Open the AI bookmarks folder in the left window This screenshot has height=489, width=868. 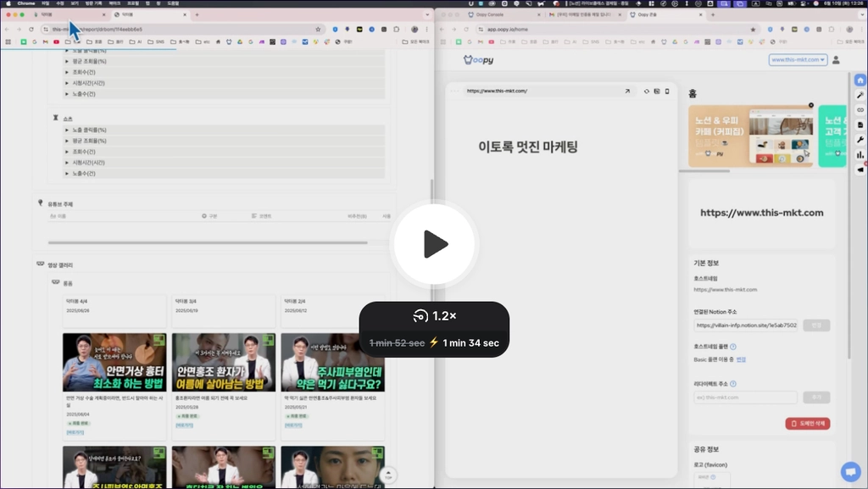pyautogui.click(x=136, y=42)
